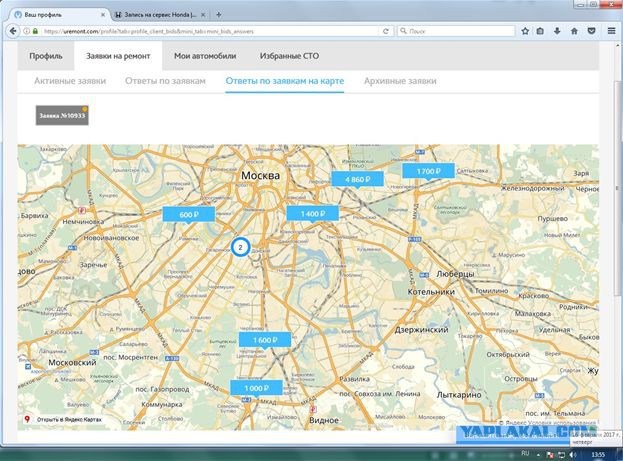Open the bookmarks library clipboard icon
The width and height of the screenshot is (623, 461).
click(x=540, y=31)
